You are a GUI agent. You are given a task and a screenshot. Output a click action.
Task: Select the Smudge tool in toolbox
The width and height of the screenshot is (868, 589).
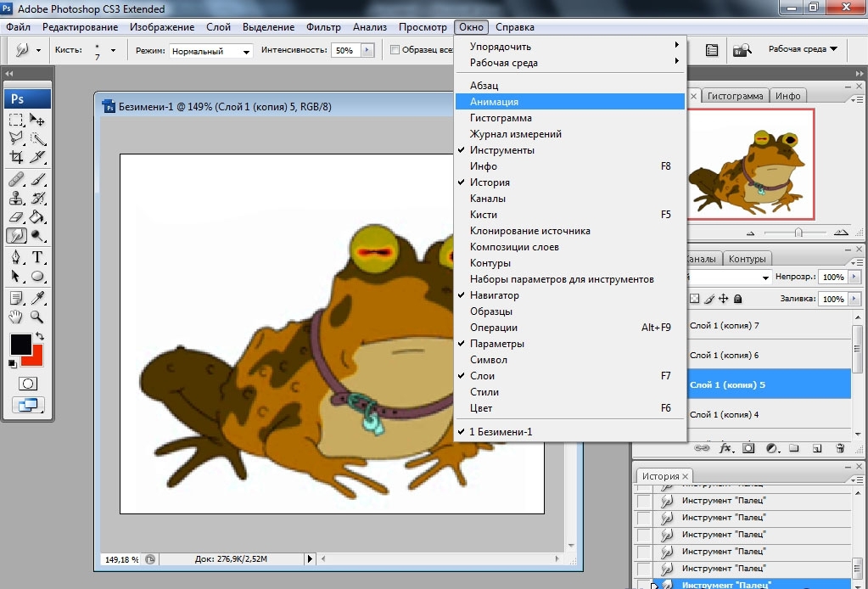point(16,236)
